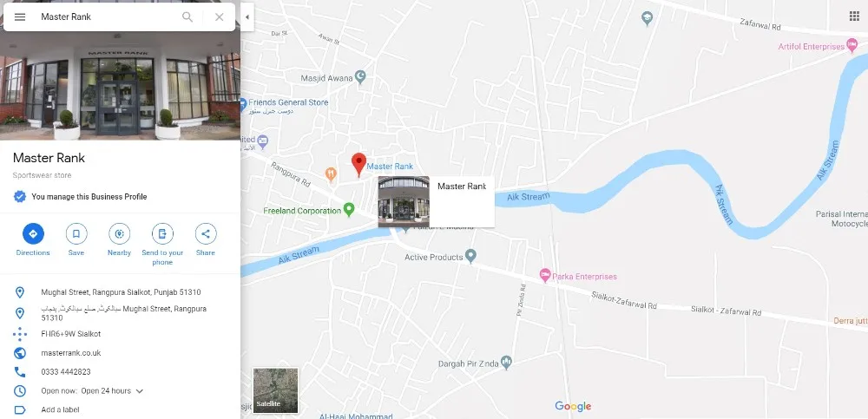This screenshot has height=419, width=868.
Task: Click the Derra jutt map label
Action: [x=851, y=320]
